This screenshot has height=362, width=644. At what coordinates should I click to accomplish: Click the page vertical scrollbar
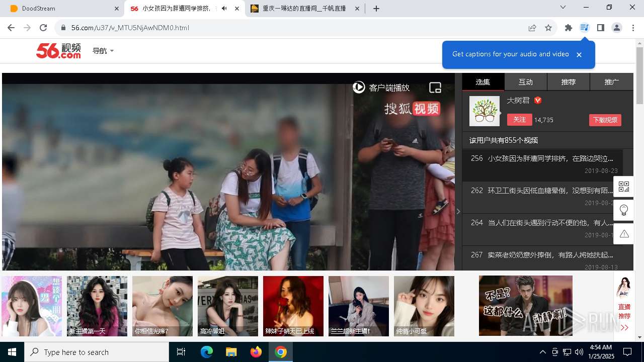pos(640,75)
